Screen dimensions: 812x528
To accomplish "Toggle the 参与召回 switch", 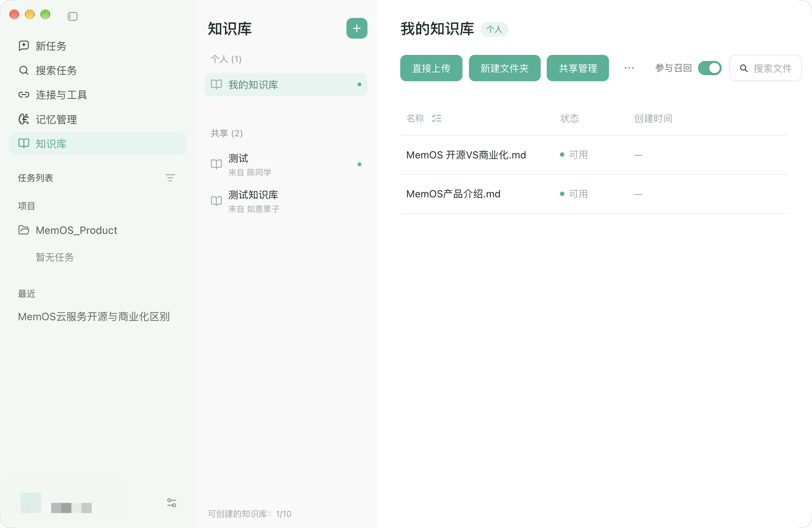I will point(709,68).
